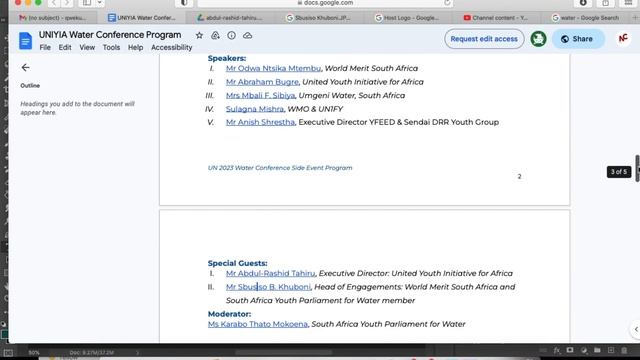This screenshot has width=640, height=360.
Task: Close the outline with the back arrow
Action: [x=25, y=67]
